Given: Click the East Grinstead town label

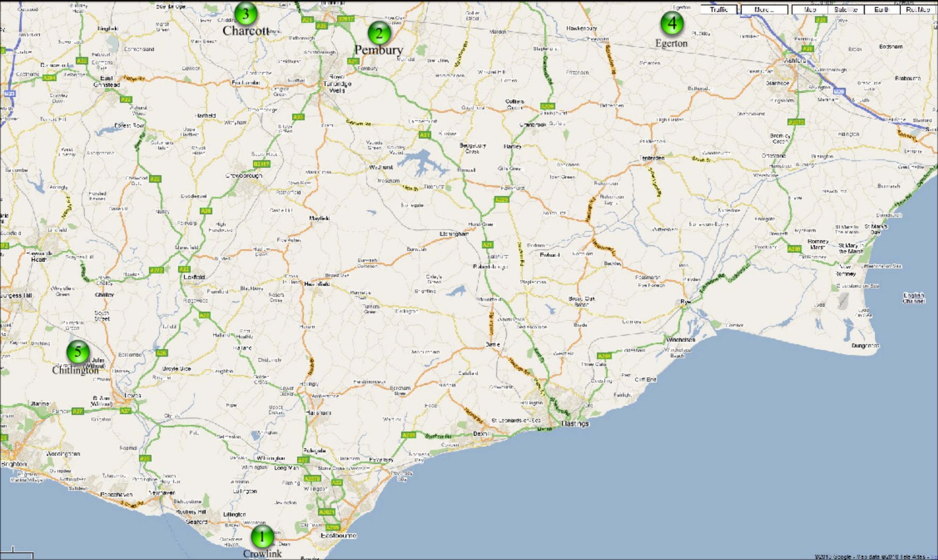Looking at the screenshot, I should (x=107, y=82).
